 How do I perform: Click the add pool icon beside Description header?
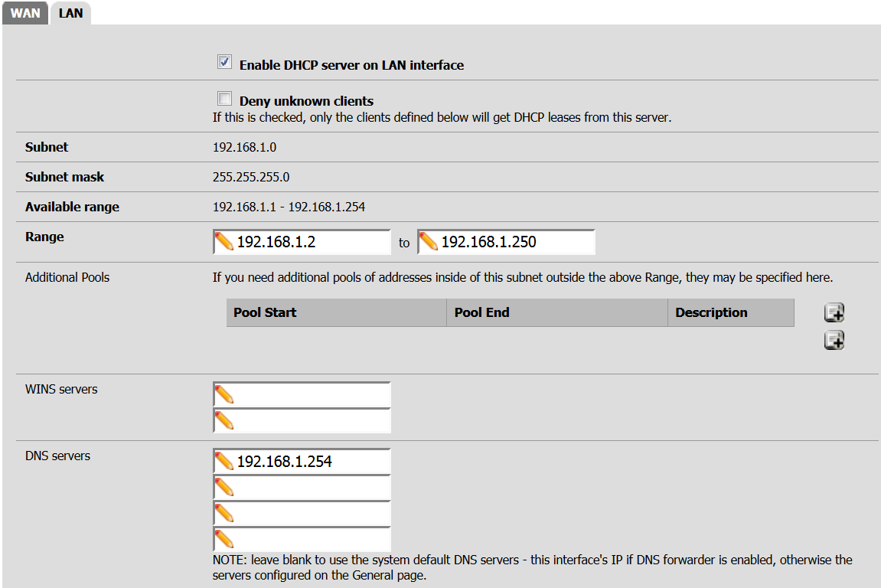(834, 312)
